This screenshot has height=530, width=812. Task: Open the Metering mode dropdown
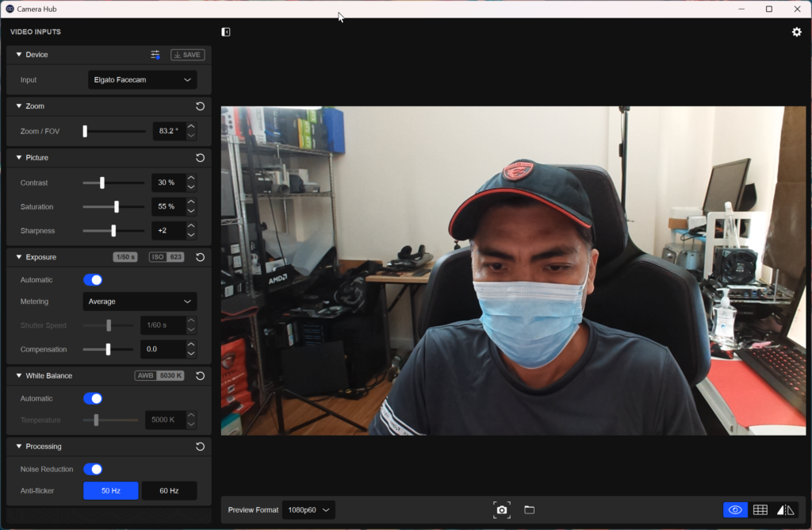[140, 301]
